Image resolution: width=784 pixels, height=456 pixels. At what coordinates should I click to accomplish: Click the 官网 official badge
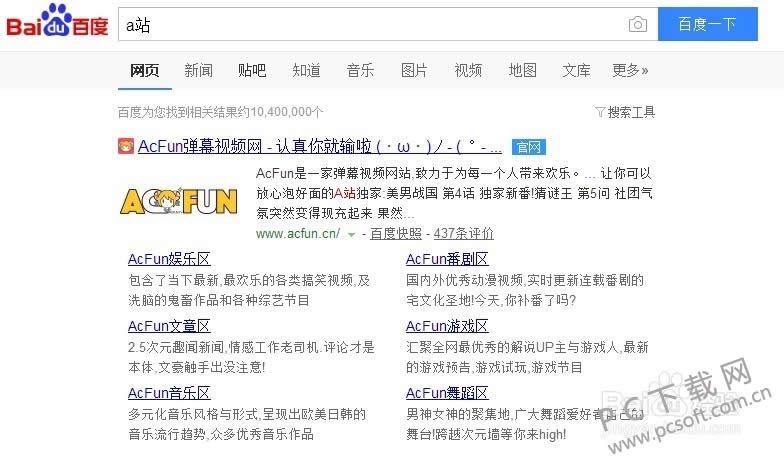point(528,147)
